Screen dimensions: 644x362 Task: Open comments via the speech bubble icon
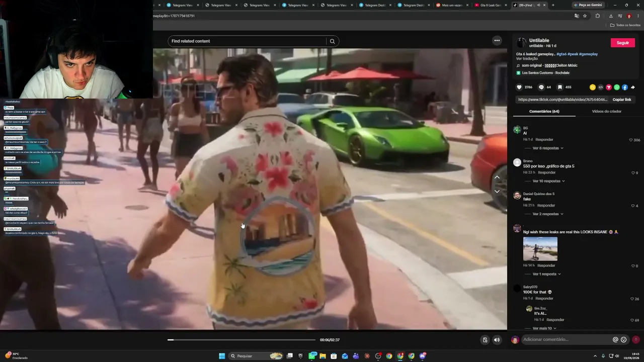(x=541, y=87)
